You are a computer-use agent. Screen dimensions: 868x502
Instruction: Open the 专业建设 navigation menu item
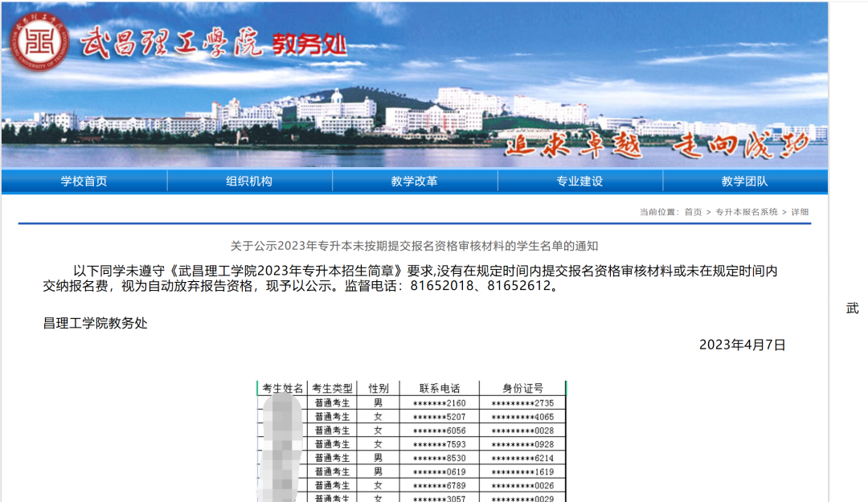pyautogui.click(x=580, y=181)
